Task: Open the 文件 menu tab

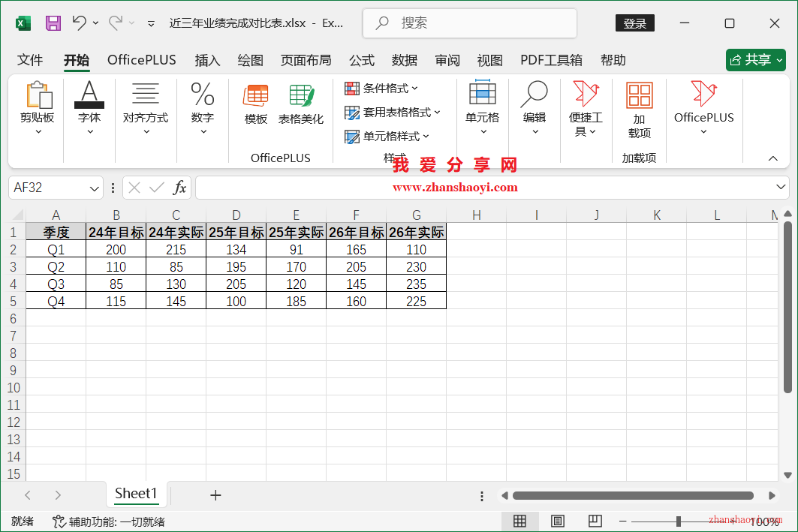Action: (30, 60)
